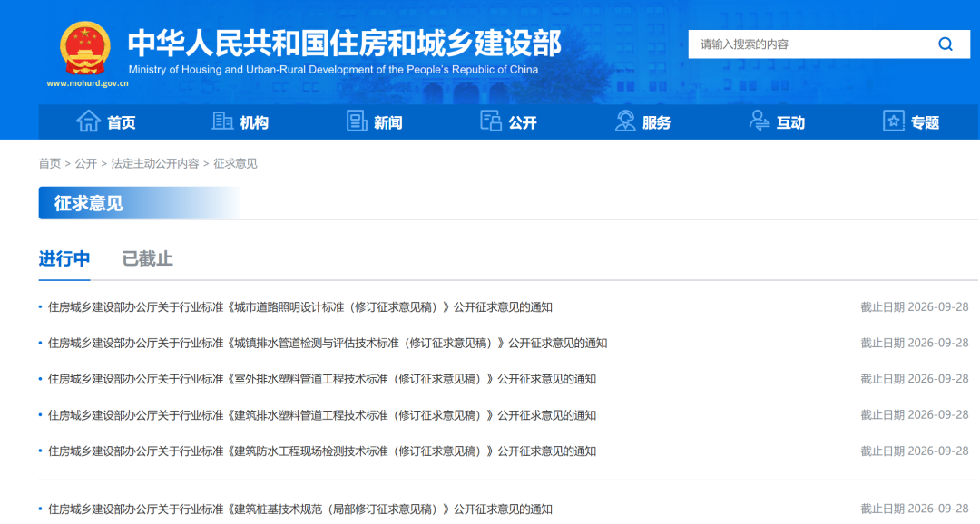Click the national emblem logo
The height and width of the screenshot is (524, 980).
(x=85, y=49)
